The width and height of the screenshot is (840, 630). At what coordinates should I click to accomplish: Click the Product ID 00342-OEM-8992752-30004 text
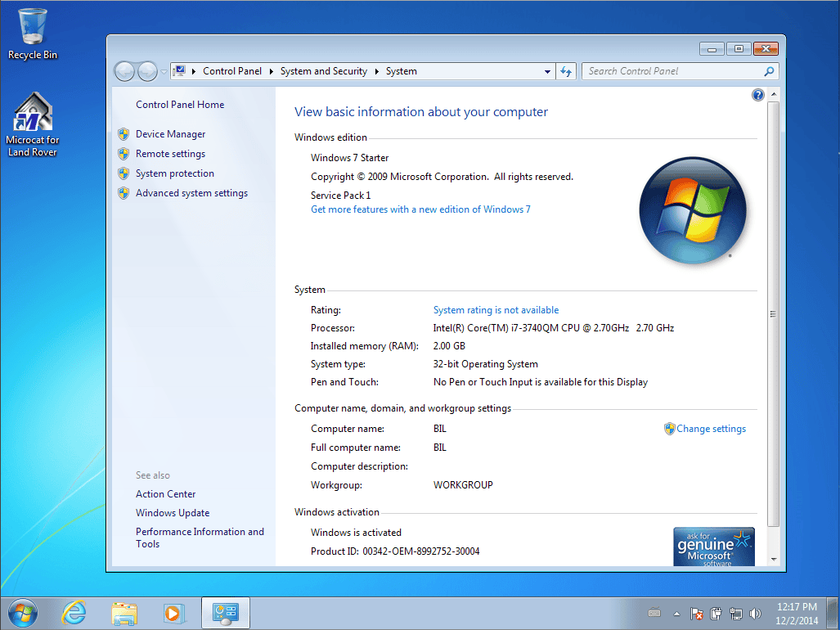click(395, 551)
